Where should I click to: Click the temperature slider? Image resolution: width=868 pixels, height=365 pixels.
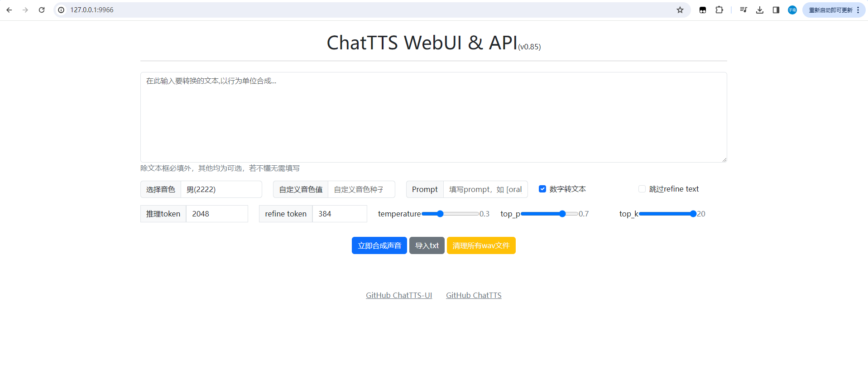450,214
